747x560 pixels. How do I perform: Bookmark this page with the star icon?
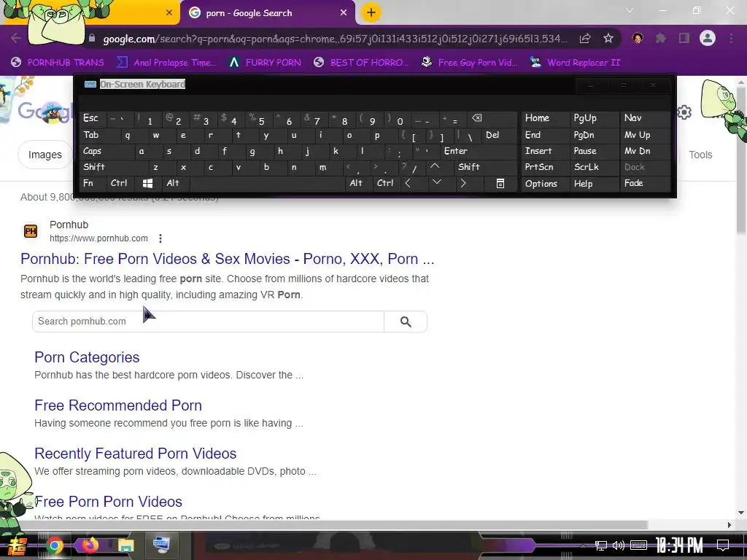click(x=608, y=39)
